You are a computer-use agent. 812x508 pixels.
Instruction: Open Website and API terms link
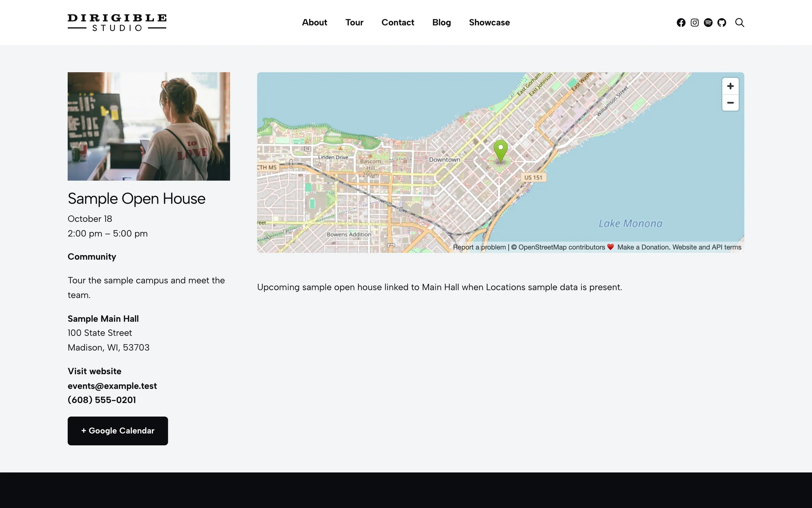coord(707,247)
